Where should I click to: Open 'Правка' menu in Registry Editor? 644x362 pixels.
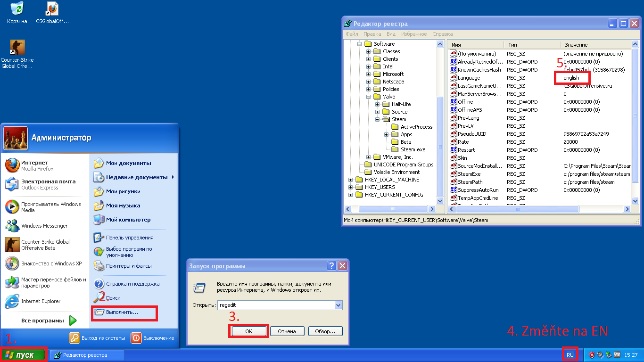tap(372, 34)
